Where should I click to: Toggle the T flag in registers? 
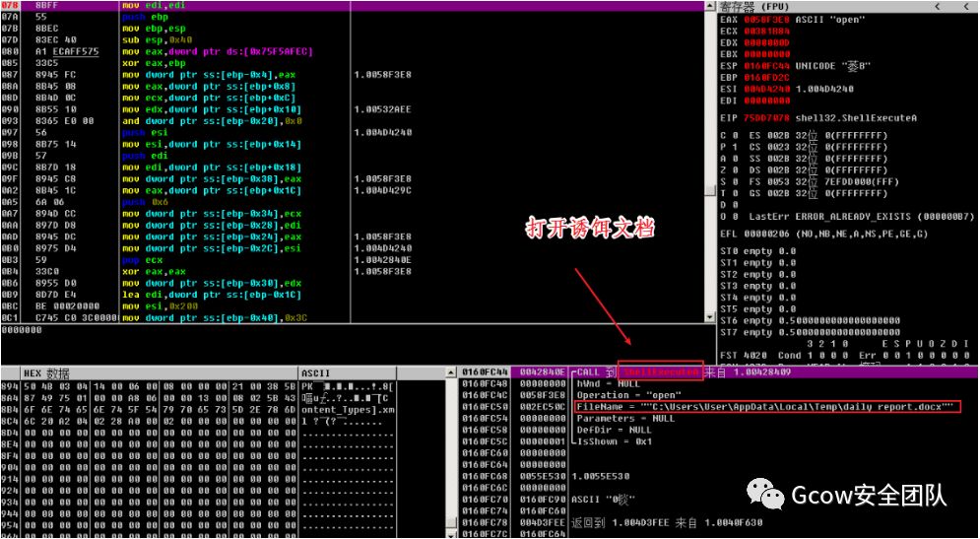pos(735,194)
